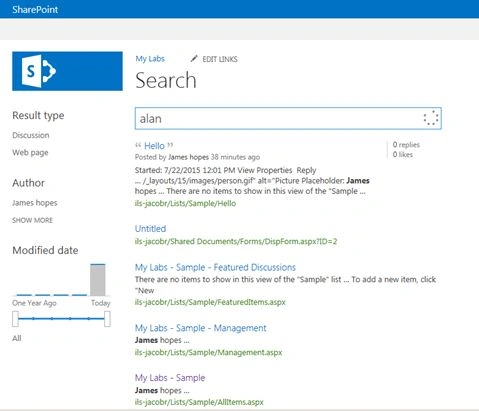Viewport: 479px width, 411px height.
Task: Click the left handle of date slider
Action: click(x=15, y=319)
